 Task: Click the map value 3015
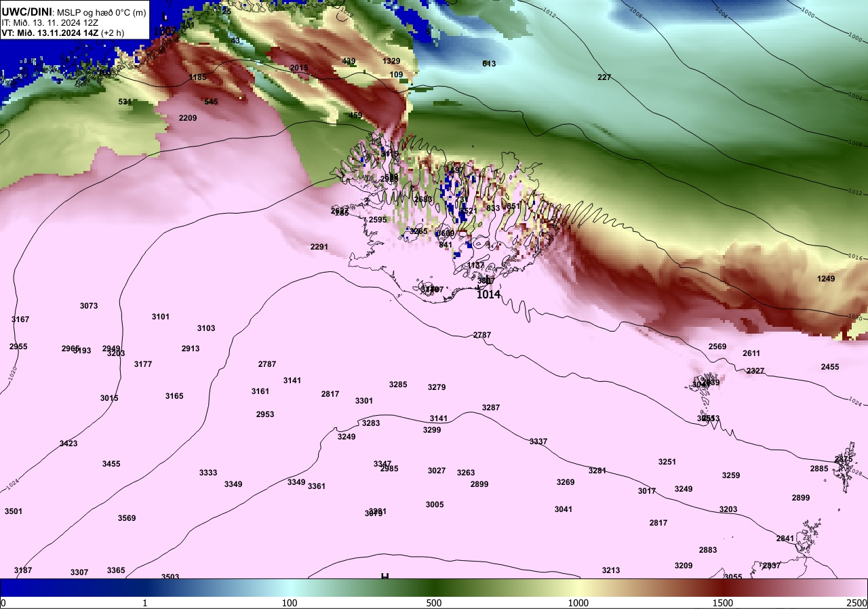[109, 398]
